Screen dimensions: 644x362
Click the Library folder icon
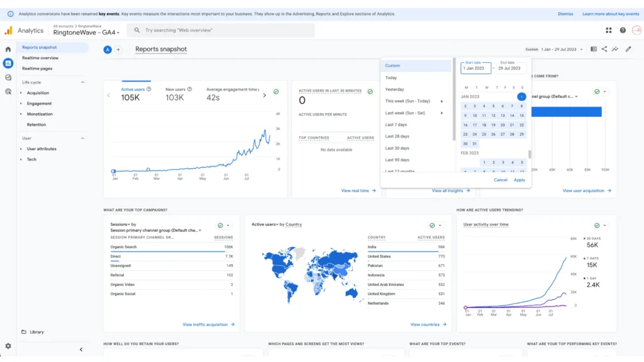pos(24,332)
